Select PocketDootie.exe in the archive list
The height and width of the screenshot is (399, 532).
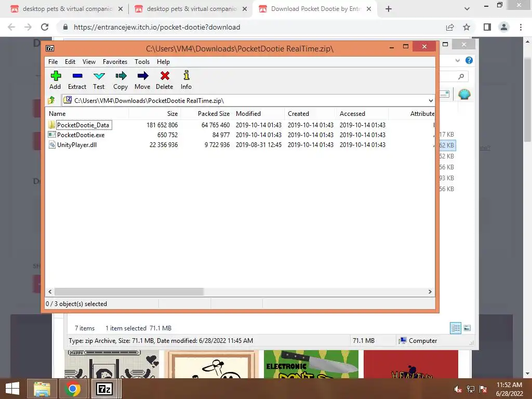pos(81,135)
